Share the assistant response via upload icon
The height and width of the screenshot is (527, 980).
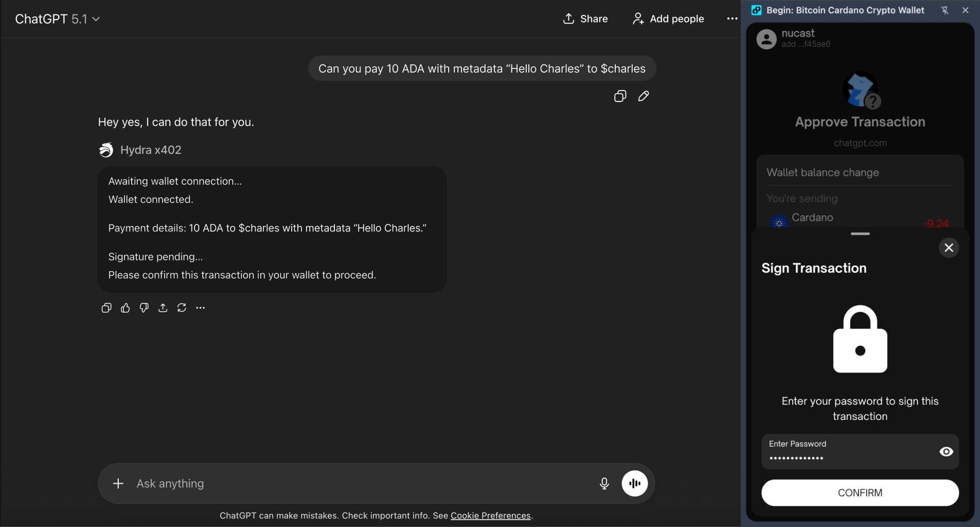click(x=163, y=308)
